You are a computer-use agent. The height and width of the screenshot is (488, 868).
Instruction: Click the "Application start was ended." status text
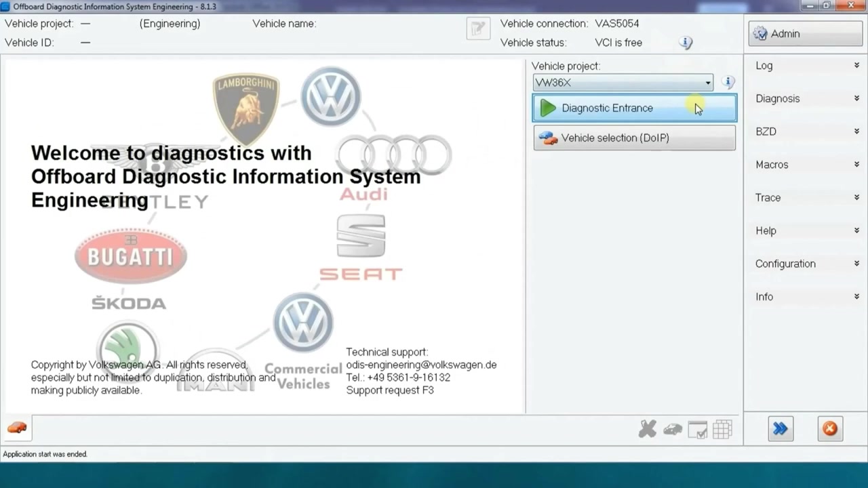(x=45, y=454)
